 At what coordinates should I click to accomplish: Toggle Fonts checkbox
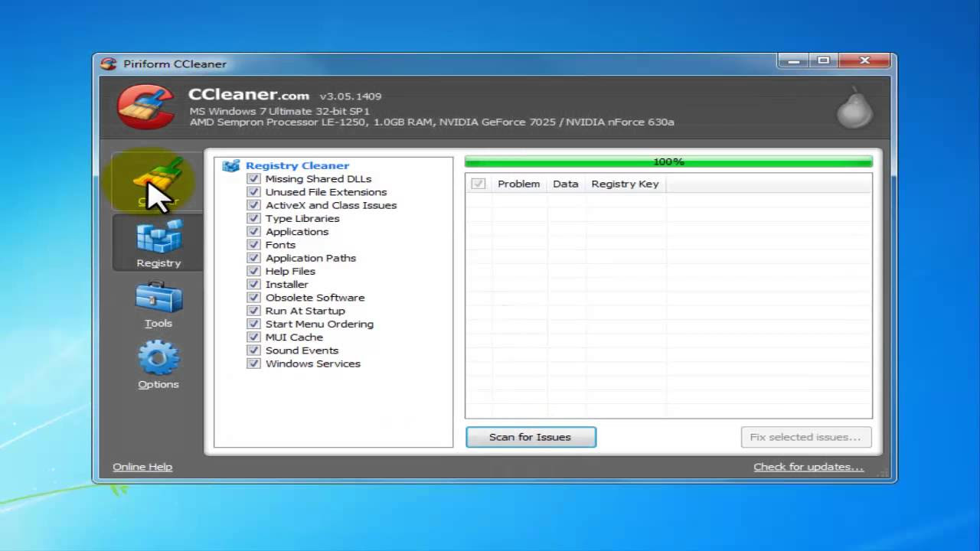[x=253, y=245]
